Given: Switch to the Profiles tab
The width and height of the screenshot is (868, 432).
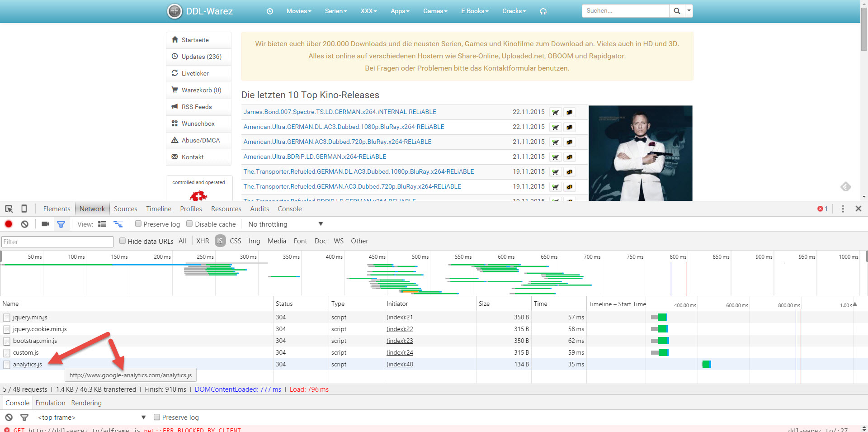Looking at the screenshot, I should click(191, 209).
